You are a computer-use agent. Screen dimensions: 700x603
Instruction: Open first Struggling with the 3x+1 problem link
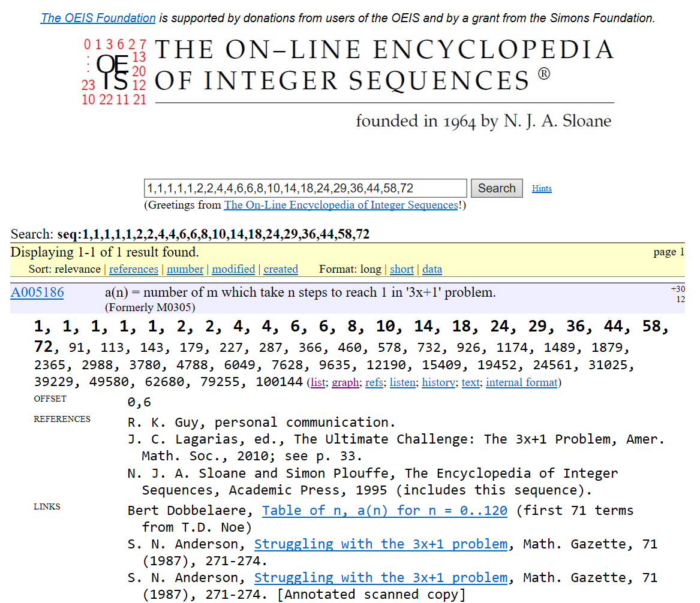pyautogui.click(x=381, y=544)
